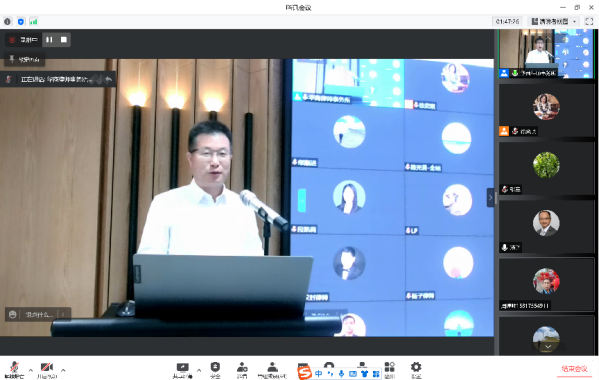Expand microphone options arrow
This screenshot has height=380, width=599.
[x=31, y=370]
